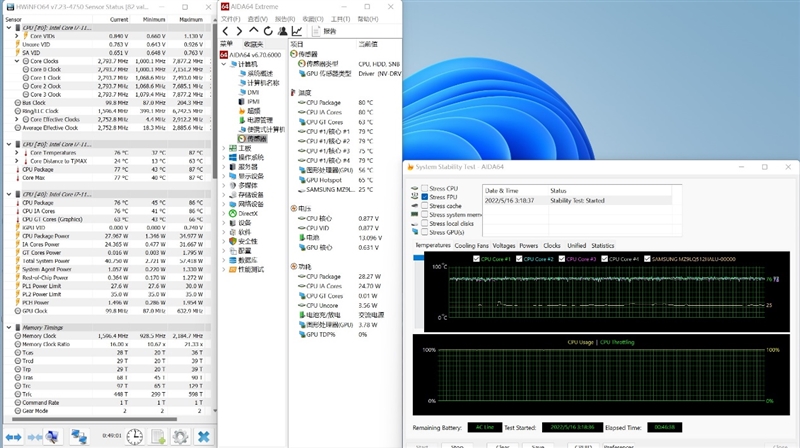Click HWiNFO horizontal scrollbar thumb
The image size is (800, 448).
(94, 419)
